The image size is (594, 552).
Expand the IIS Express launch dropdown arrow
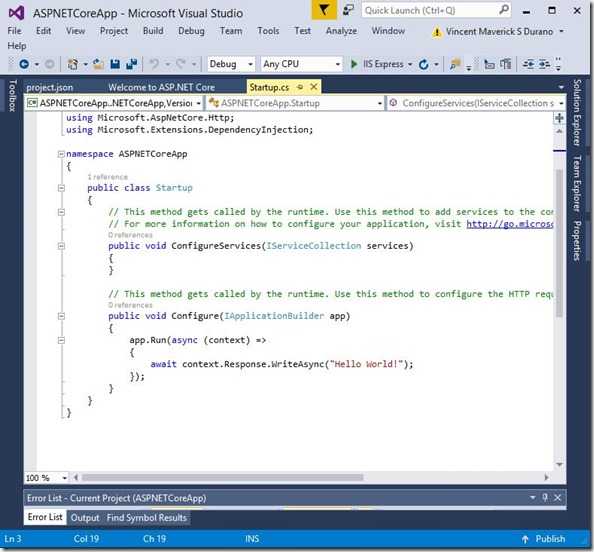pyautogui.click(x=410, y=65)
